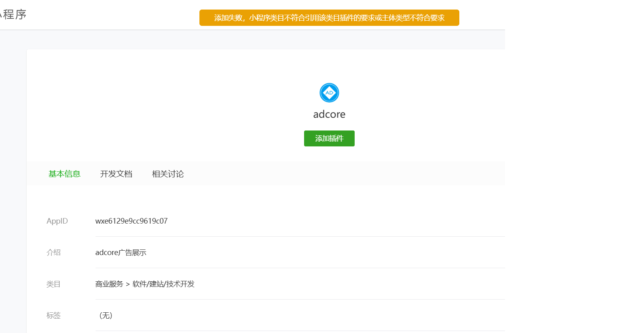Click the 类目 field label

53,284
